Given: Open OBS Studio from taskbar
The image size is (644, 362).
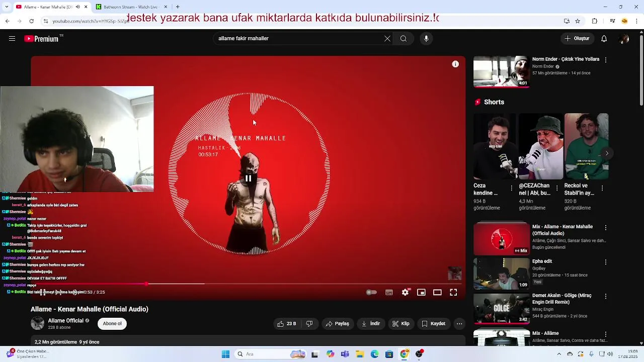Looking at the screenshot, I should (x=419, y=354).
